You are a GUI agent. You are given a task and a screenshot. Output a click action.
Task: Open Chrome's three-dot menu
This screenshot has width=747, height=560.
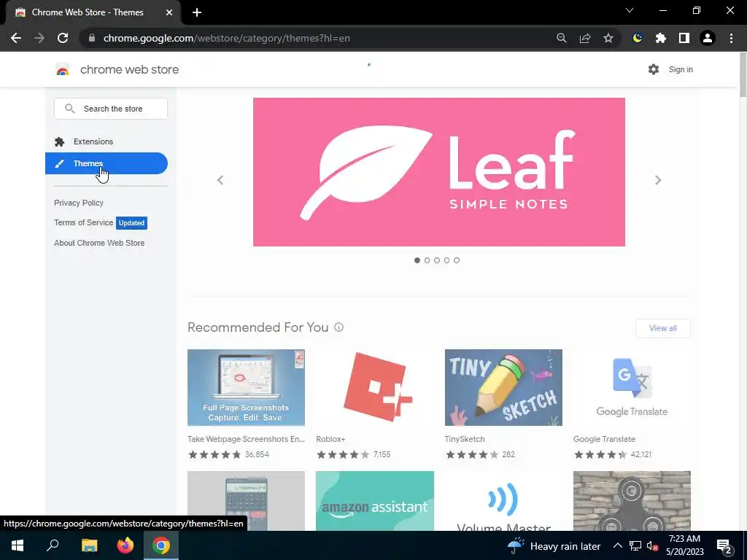click(x=731, y=38)
